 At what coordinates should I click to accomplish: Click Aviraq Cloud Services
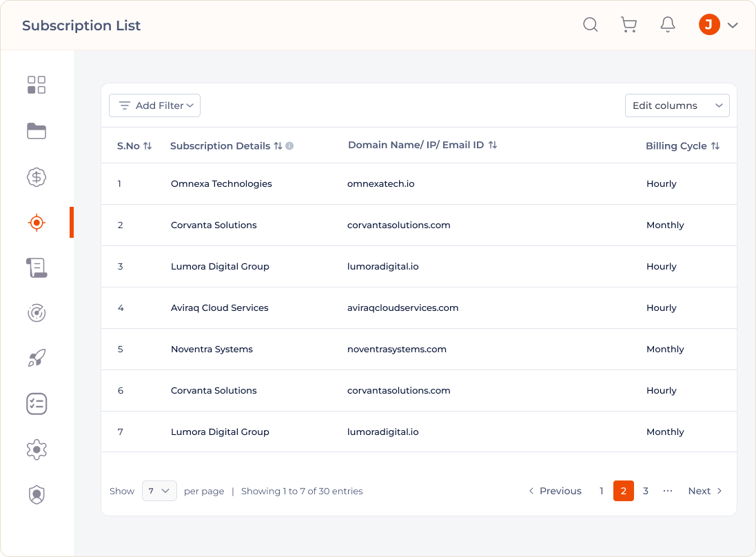[x=219, y=307]
